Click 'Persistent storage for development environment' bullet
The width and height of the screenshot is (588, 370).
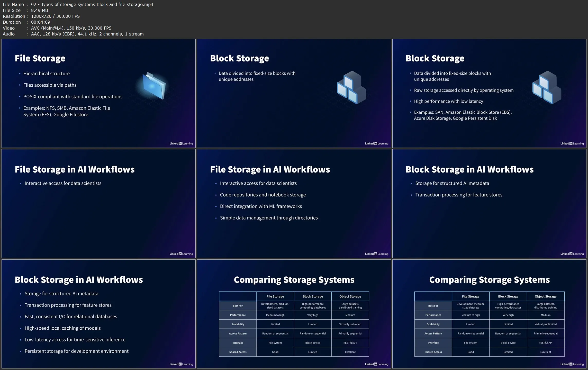[76, 351]
